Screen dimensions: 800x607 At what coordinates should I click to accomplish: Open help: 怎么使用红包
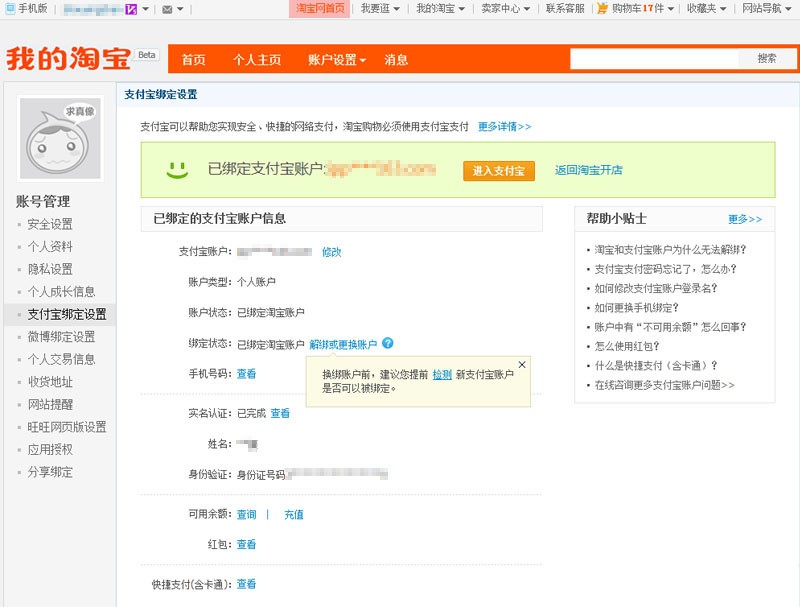[x=627, y=347]
